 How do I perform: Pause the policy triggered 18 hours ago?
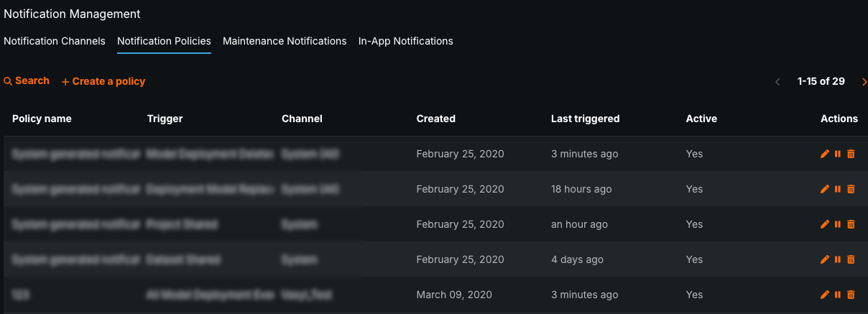click(838, 189)
